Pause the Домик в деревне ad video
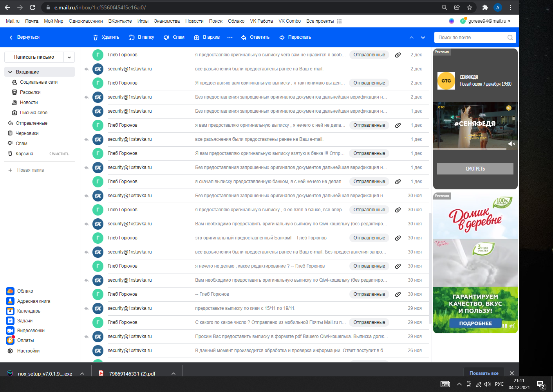The width and height of the screenshot is (553, 392). point(504,326)
